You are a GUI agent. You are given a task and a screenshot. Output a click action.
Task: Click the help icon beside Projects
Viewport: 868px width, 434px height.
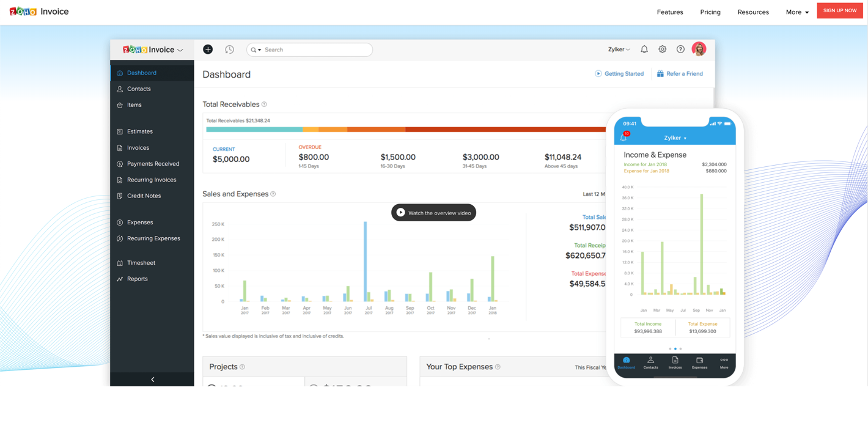[x=243, y=367]
